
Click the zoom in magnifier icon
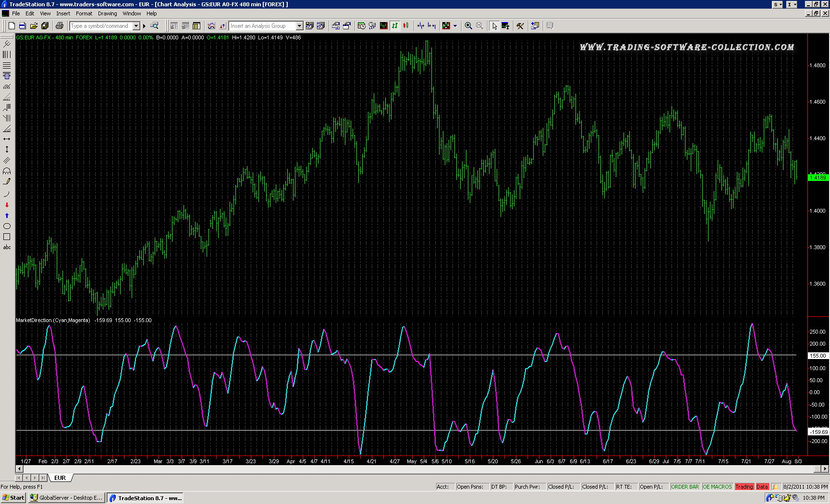coord(468,26)
